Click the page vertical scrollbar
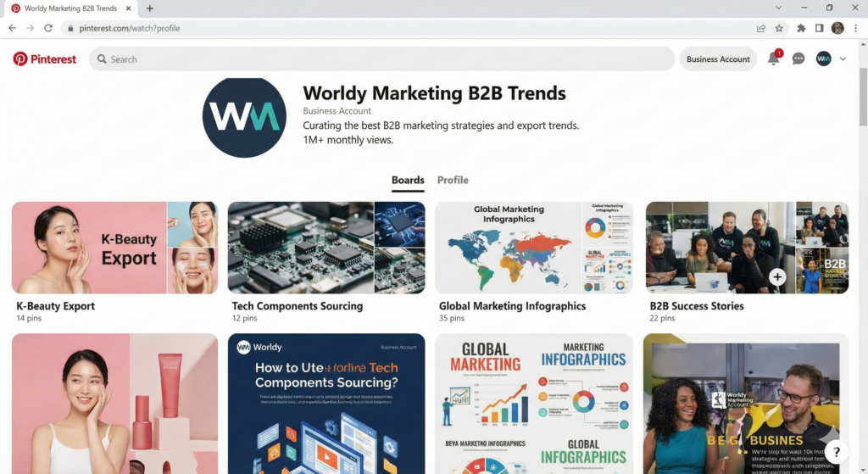Viewport: 868px width, 474px height. 863,98
